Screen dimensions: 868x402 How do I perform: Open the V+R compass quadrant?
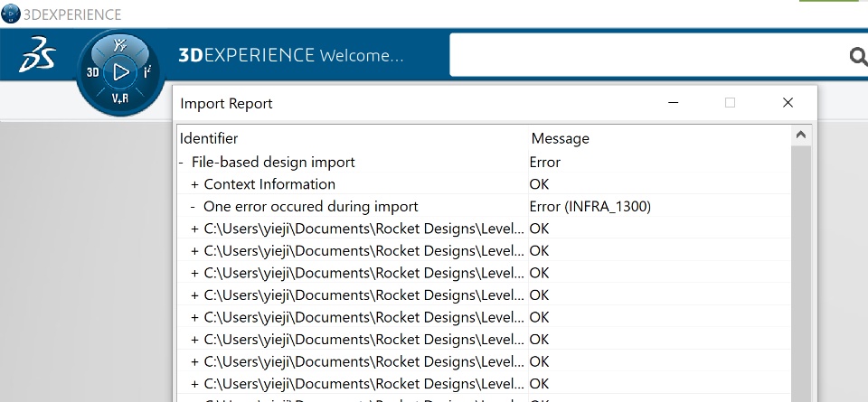click(120, 99)
